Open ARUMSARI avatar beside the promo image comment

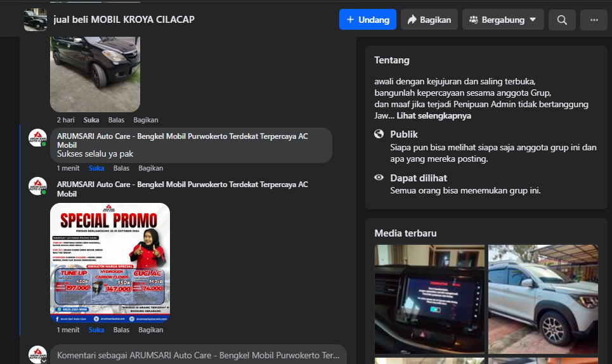pos(37,186)
